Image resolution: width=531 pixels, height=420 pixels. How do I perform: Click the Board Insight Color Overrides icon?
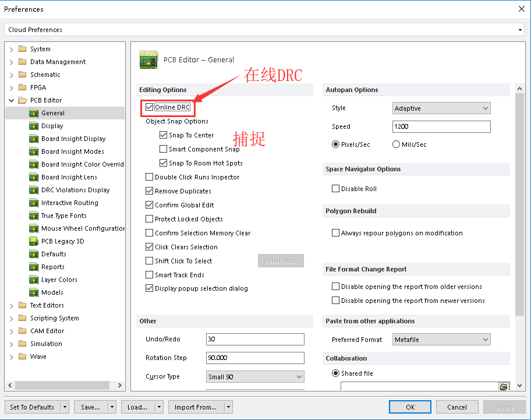(34, 164)
